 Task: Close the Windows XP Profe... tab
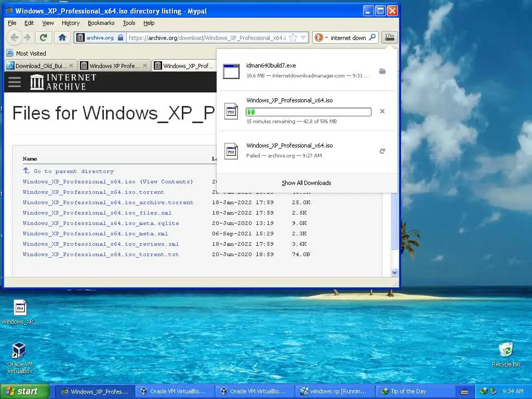[x=145, y=65]
